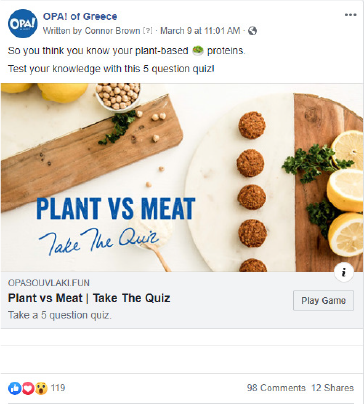The width and height of the screenshot is (364, 405).
Task: Click the info icon on the ad image
Action: tap(344, 272)
